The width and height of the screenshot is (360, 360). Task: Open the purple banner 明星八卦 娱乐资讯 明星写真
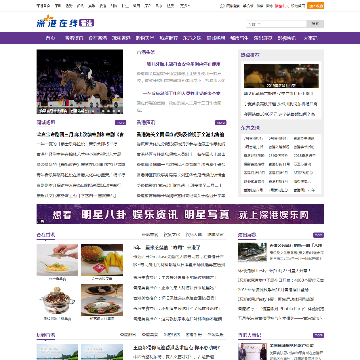pos(180,214)
